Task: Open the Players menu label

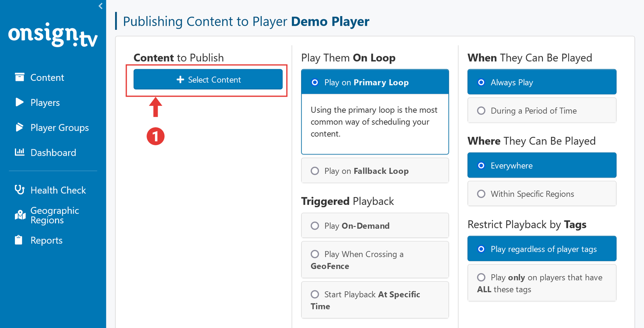Action: point(45,103)
